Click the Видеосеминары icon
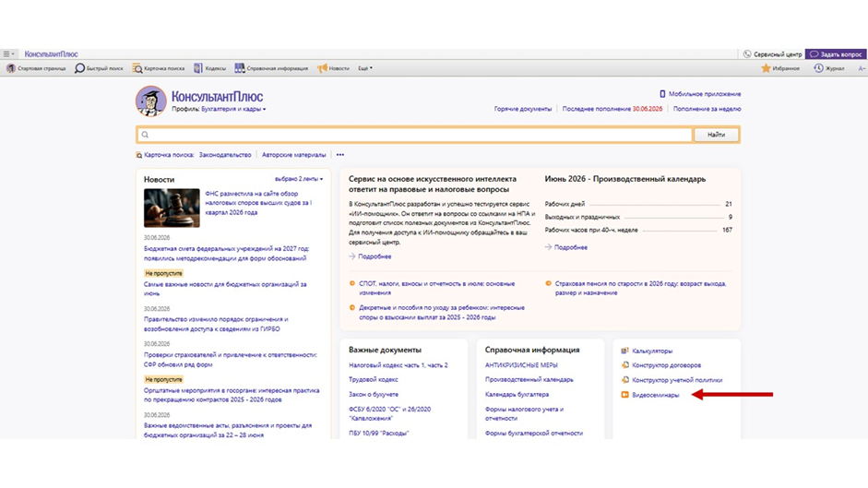Image resolution: width=868 pixels, height=488 pixels. tap(625, 395)
